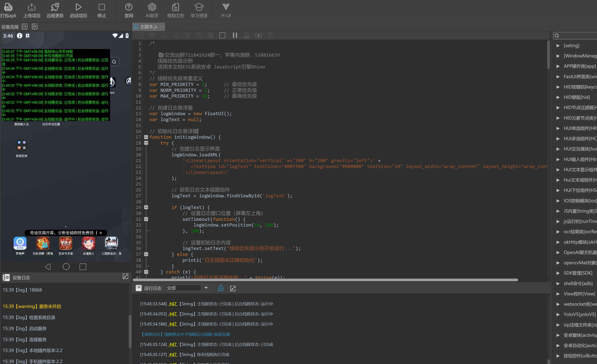Click the [x] variable icon in editor toolbar
This screenshot has height=364, width=597.
[259, 36]
